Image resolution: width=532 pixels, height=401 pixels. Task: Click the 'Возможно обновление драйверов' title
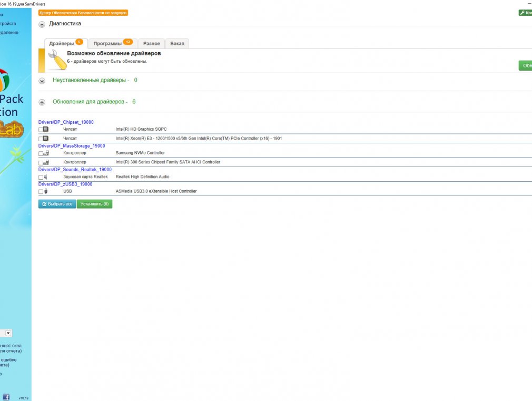point(114,53)
